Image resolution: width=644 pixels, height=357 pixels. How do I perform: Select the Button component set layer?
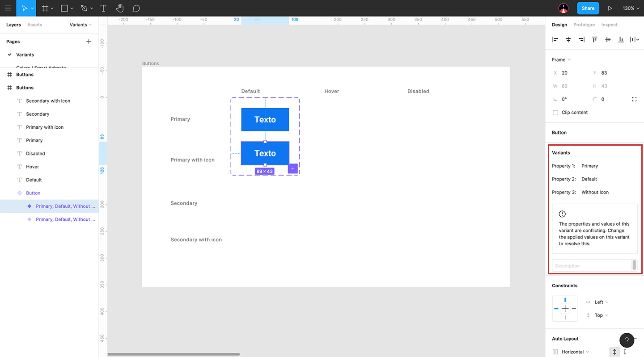click(33, 193)
